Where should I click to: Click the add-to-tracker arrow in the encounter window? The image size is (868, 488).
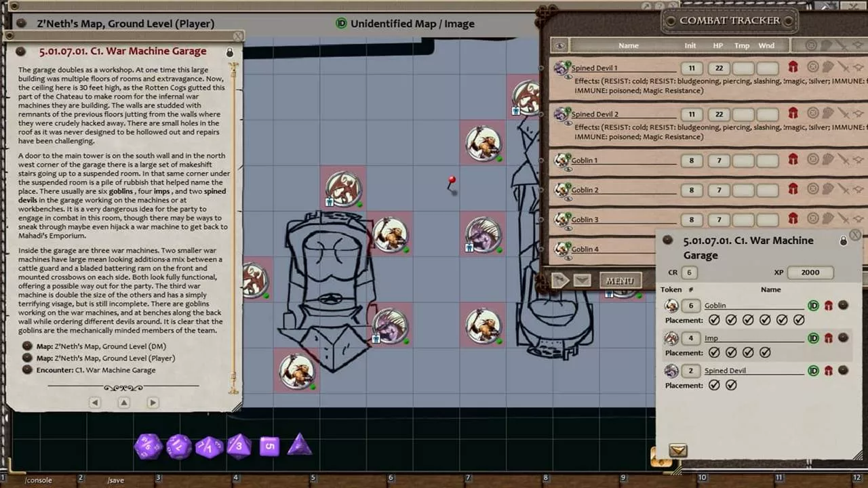coord(678,450)
